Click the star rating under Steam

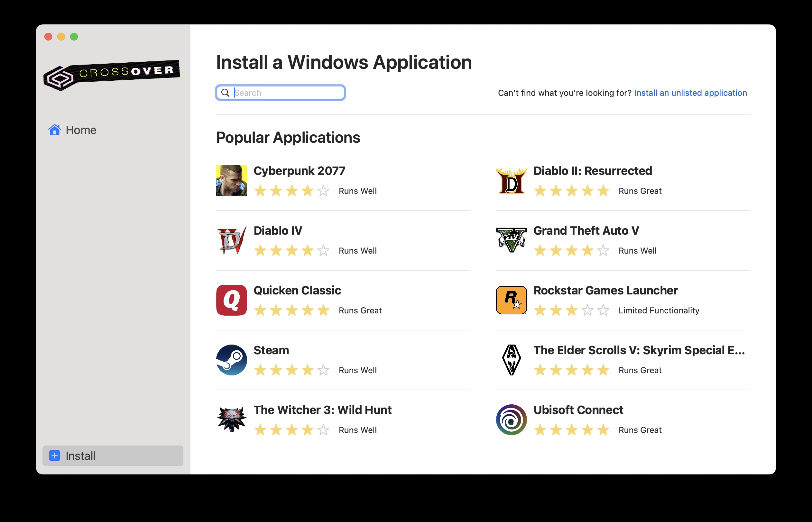point(291,370)
